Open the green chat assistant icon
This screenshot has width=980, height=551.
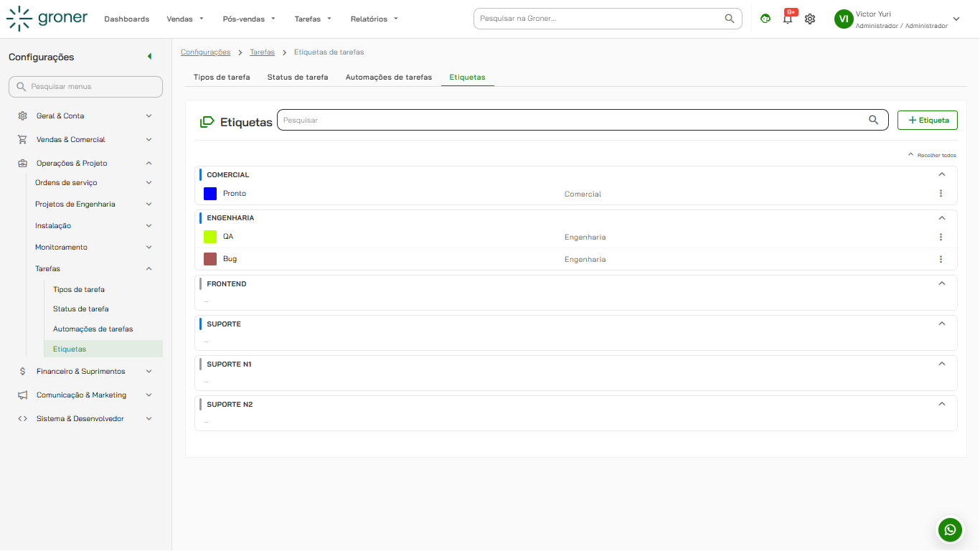click(x=765, y=19)
